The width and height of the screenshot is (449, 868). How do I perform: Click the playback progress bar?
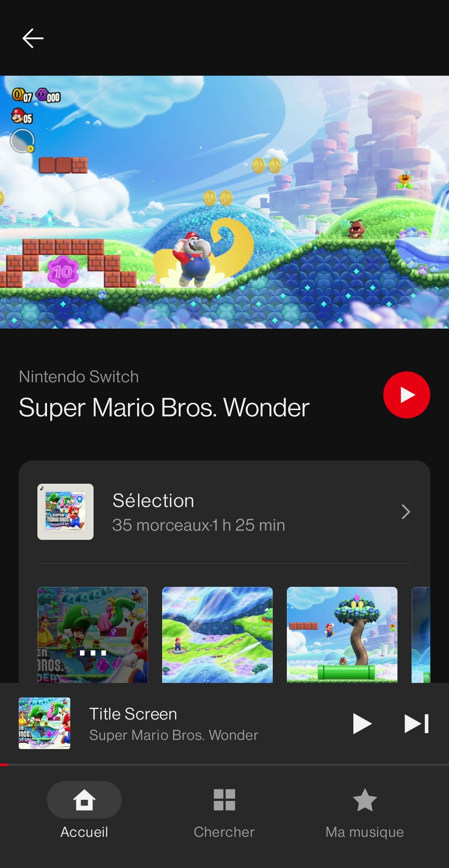coord(224,764)
